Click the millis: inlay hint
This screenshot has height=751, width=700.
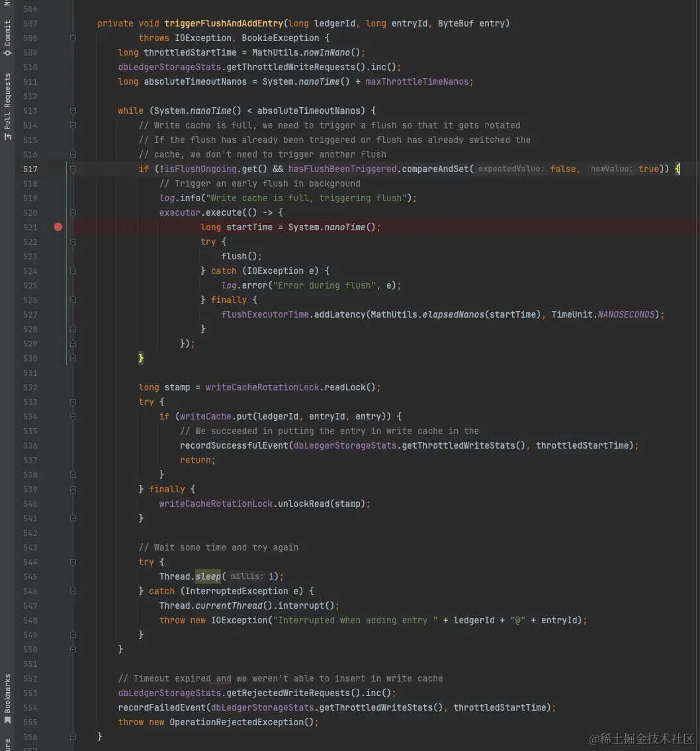247,577
